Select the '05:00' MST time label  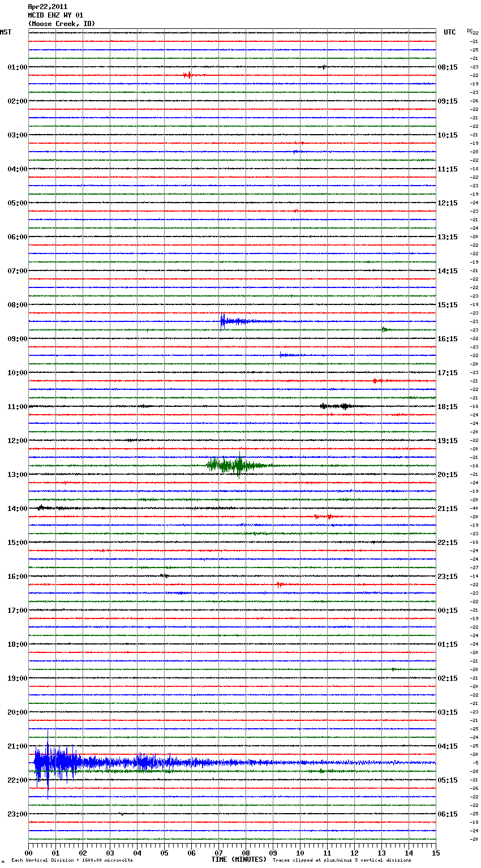coord(18,203)
